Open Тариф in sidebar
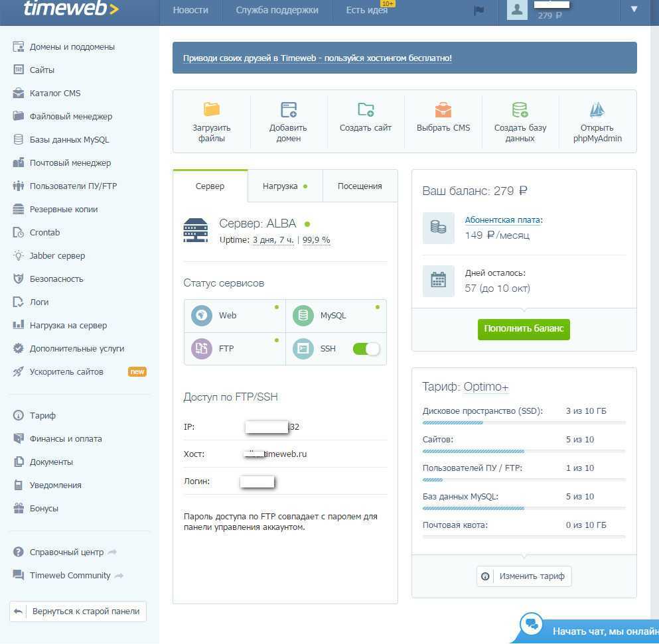 [x=35, y=415]
